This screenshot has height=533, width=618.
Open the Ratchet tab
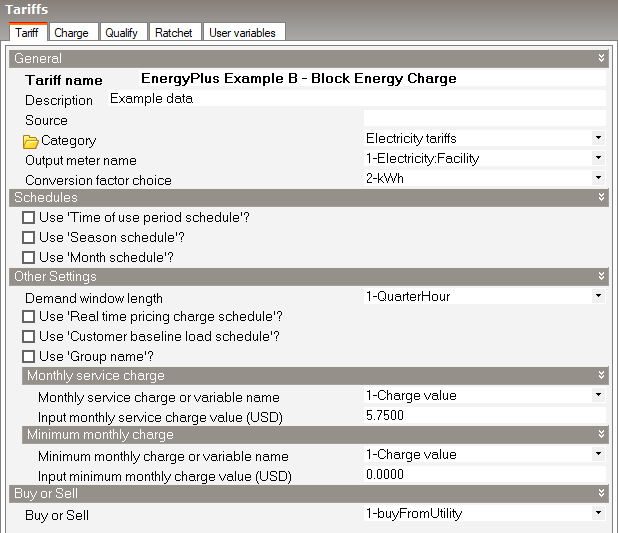(174, 33)
